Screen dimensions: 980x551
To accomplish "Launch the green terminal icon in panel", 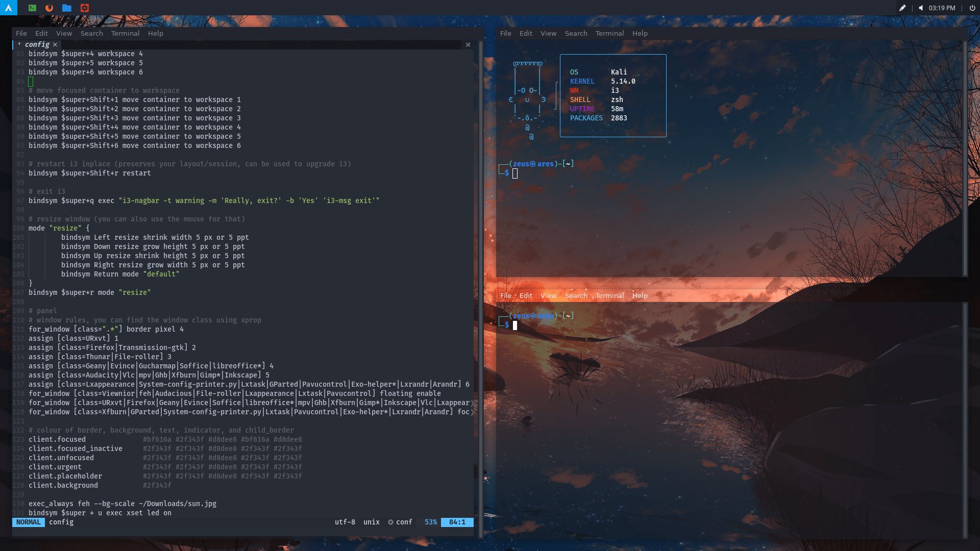I will pos(32,8).
